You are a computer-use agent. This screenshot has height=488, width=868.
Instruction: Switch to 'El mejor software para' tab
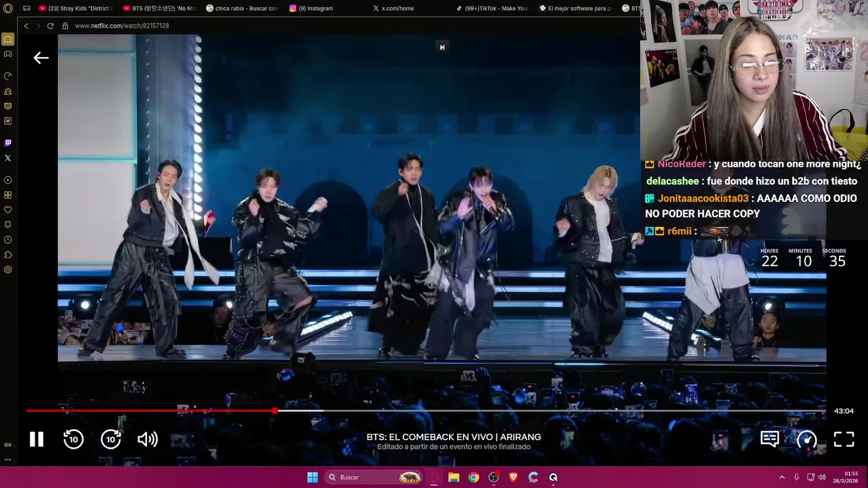tap(576, 8)
